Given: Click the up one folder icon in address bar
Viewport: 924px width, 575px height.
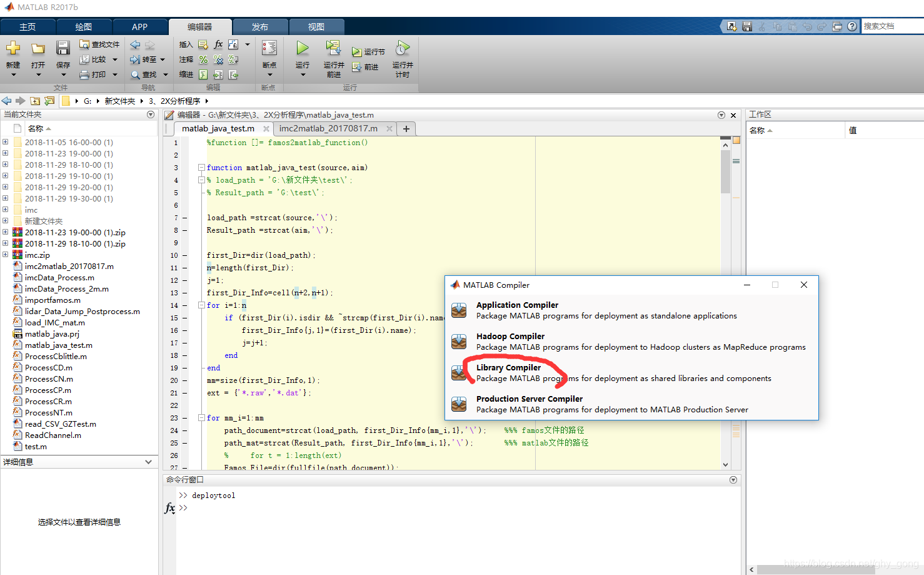Looking at the screenshot, I should pyautogui.click(x=35, y=101).
